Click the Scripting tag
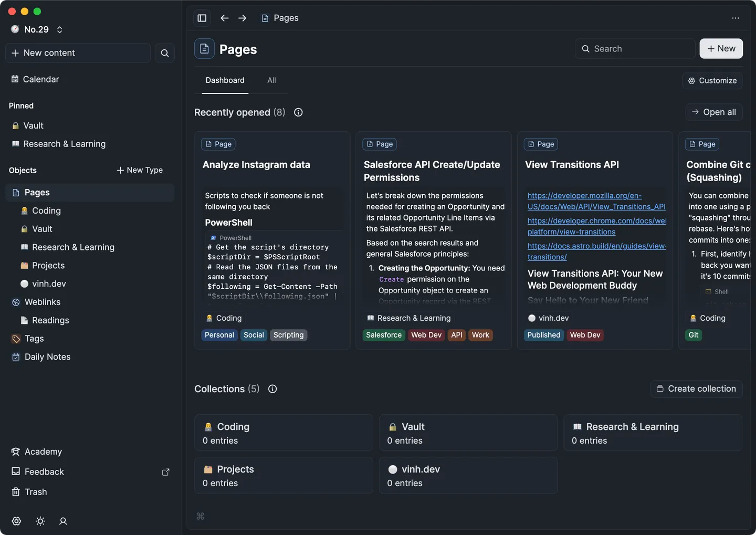The width and height of the screenshot is (756, 535). (289, 335)
